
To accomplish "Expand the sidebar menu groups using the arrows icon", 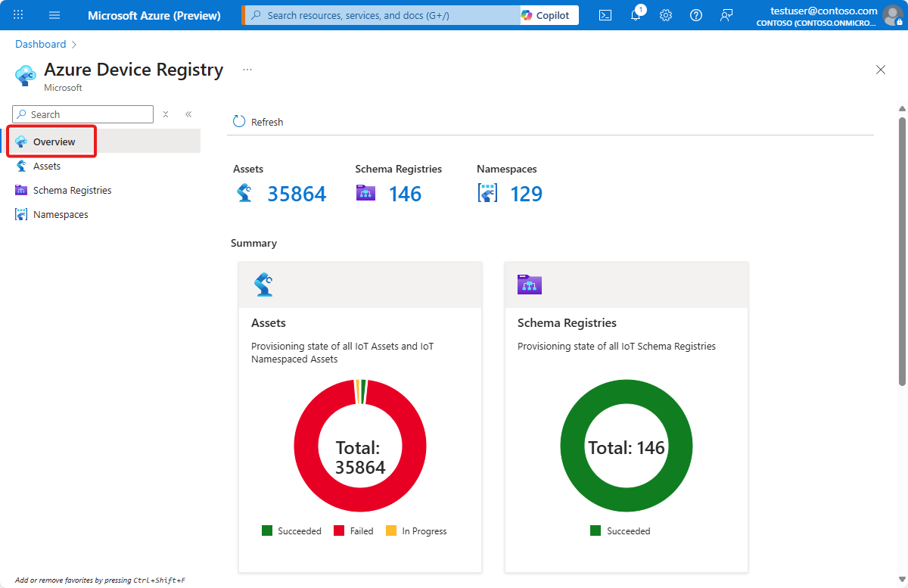I will (166, 114).
